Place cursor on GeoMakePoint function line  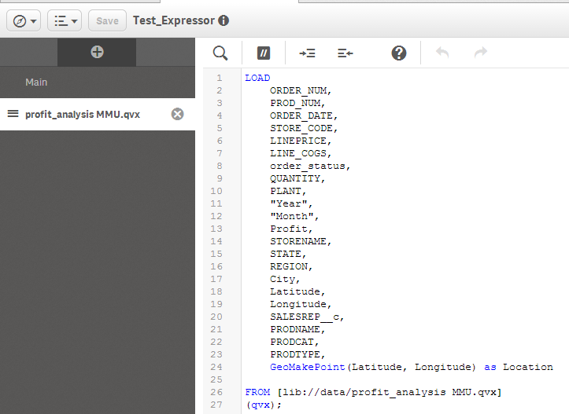point(411,367)
